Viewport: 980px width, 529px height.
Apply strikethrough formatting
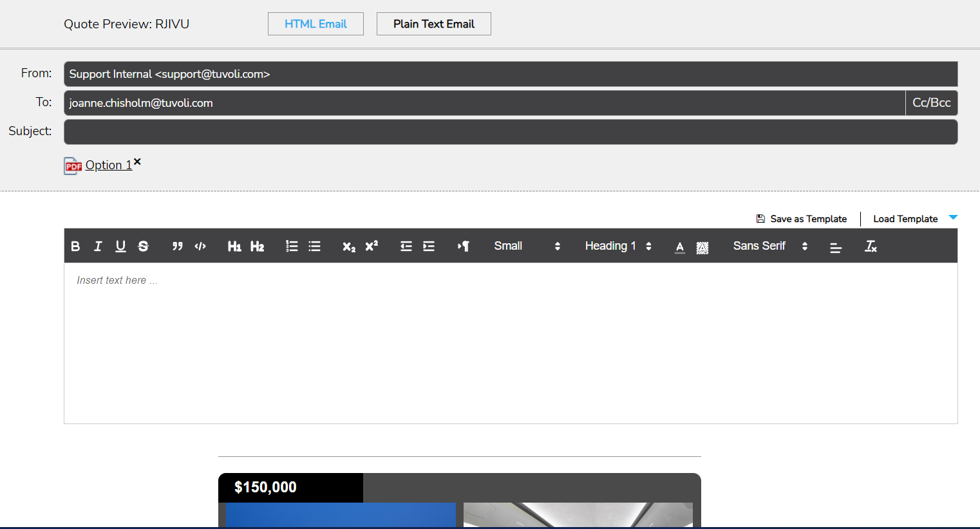point(144,246)
